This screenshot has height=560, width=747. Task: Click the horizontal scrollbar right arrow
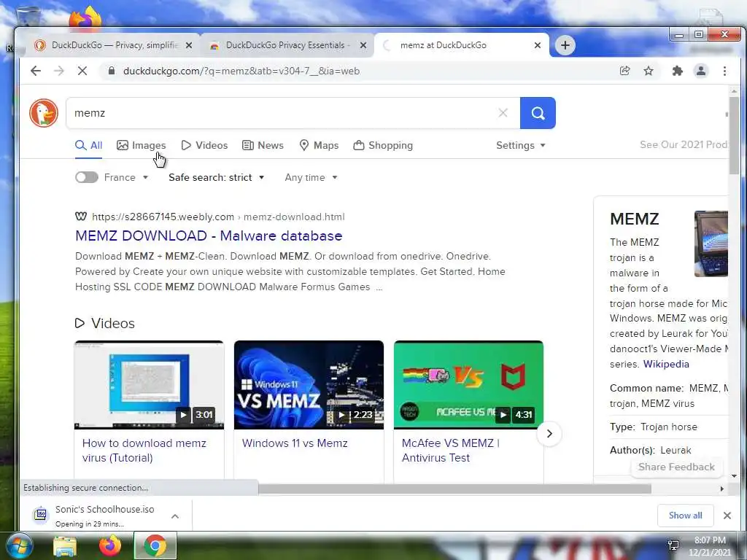click(721, 489)
